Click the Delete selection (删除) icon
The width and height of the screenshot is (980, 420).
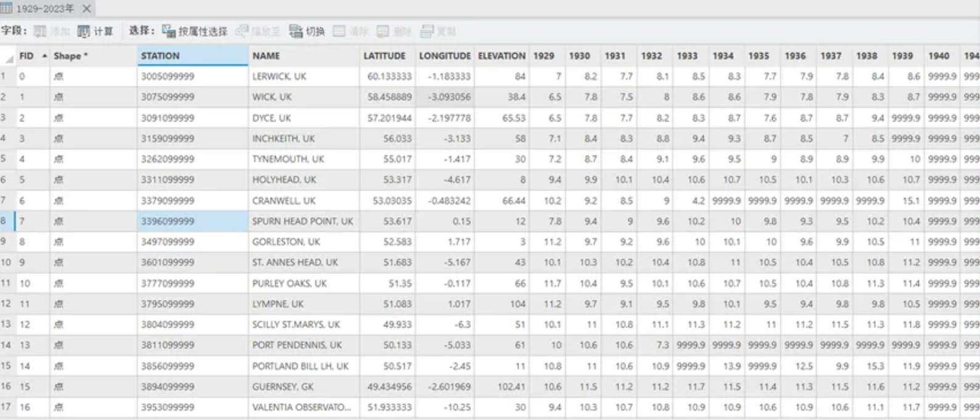(x=383, y=31)
